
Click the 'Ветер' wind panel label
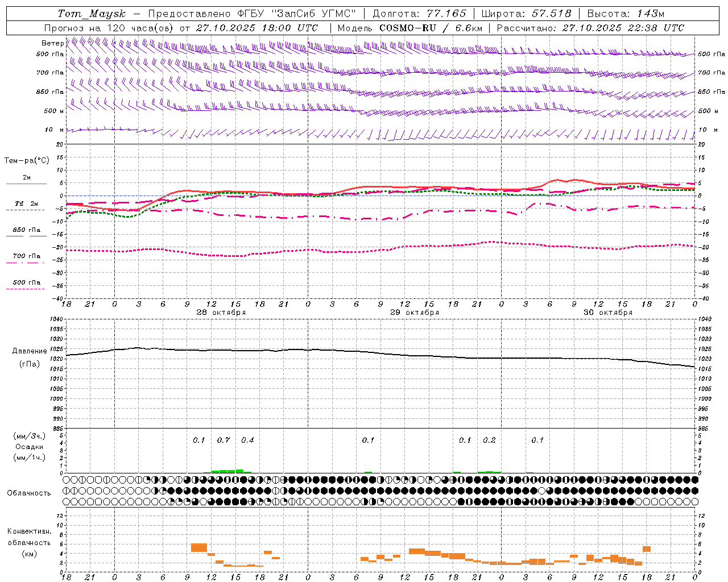point(53,43)
